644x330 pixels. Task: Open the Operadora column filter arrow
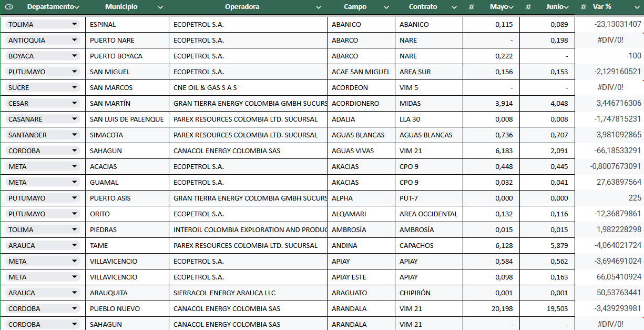(x=319, y=7)
